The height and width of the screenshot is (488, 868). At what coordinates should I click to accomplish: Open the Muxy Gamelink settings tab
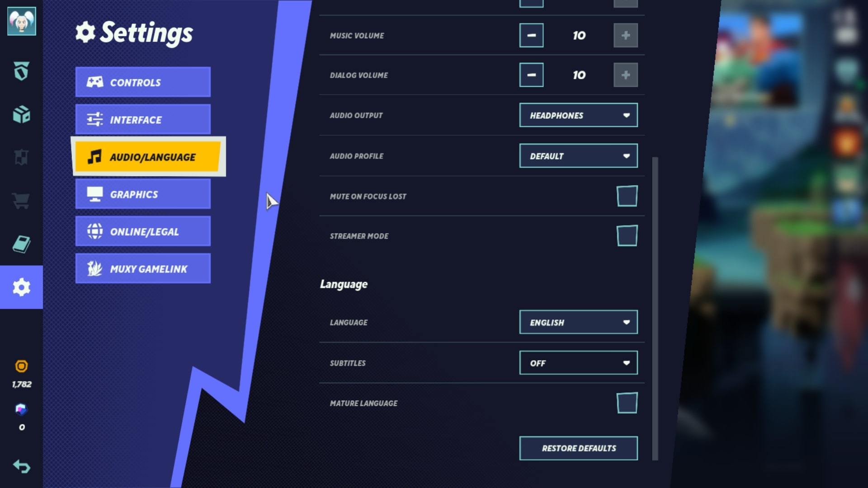(143, 269)
